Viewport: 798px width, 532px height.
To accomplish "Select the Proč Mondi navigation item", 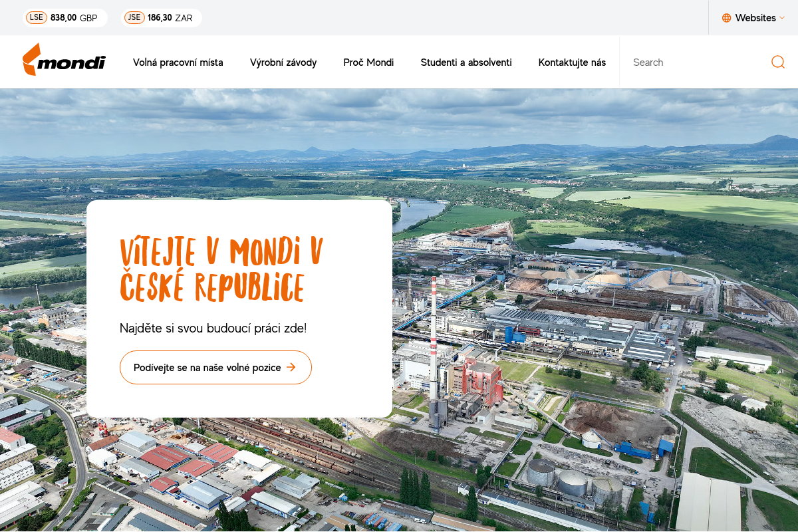I will point(368,63).
